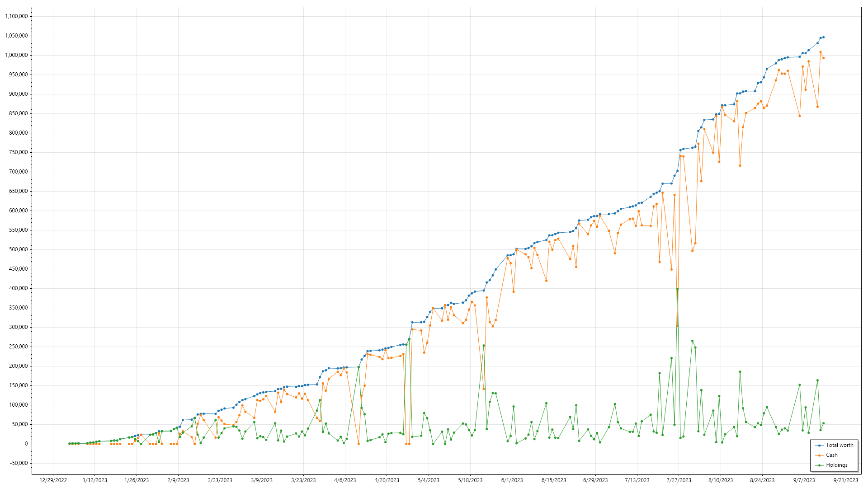868x488 pixels.
Task: Click the 7/13/2023 date label
Action: pos(637,480)
